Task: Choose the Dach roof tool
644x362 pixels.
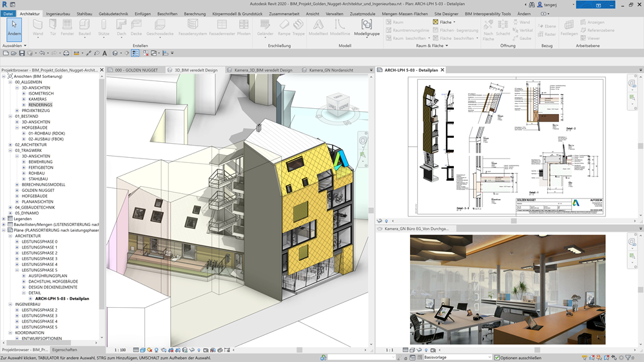Action: point(121,28)
